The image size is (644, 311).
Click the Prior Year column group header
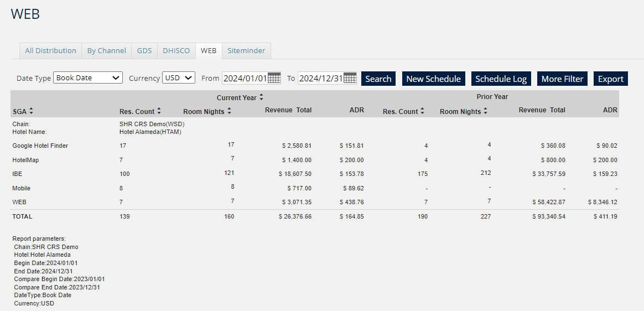point(492,97)
